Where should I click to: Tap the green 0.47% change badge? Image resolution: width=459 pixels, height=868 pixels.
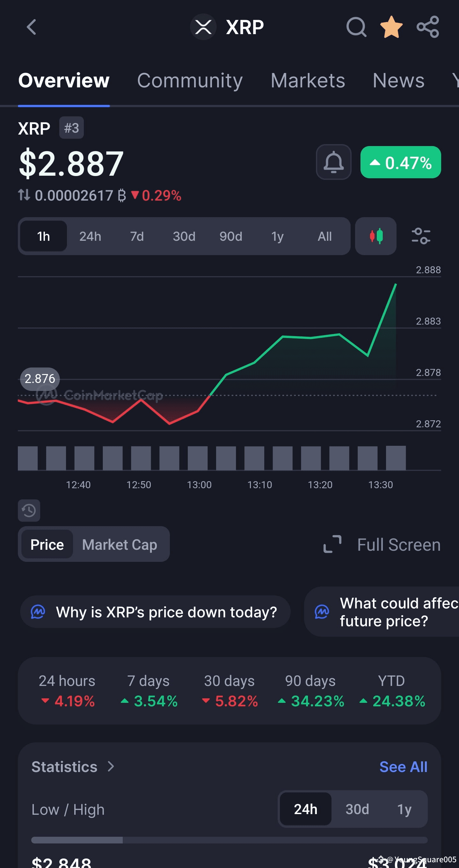400,162
